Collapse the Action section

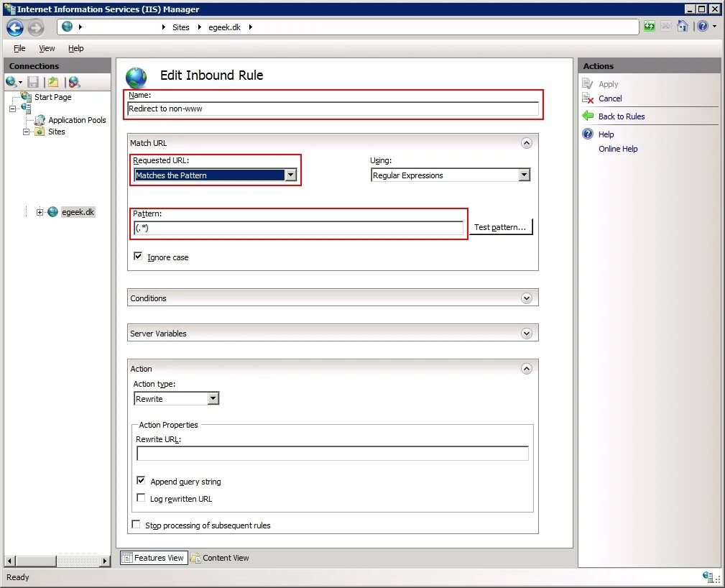tap(526, 368)
